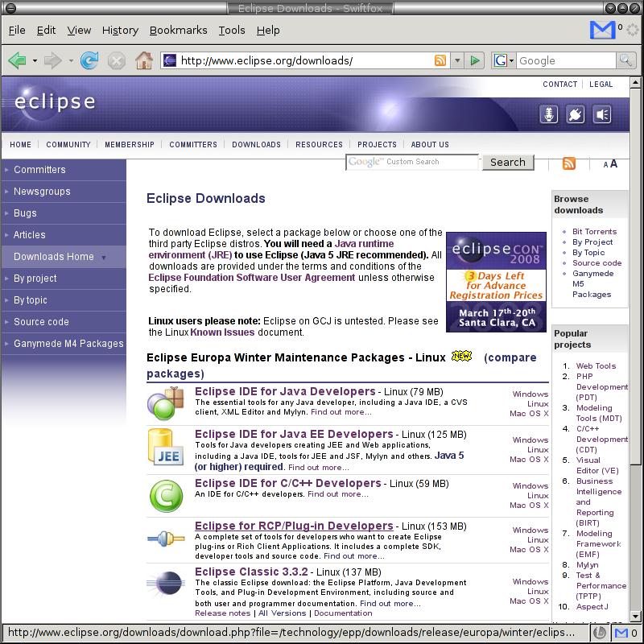Select Mac OS X for Eclipse IDE for C/C++ Developers
Image resolution: width=644 pixels, height=644 pixels.
point(529,506)
